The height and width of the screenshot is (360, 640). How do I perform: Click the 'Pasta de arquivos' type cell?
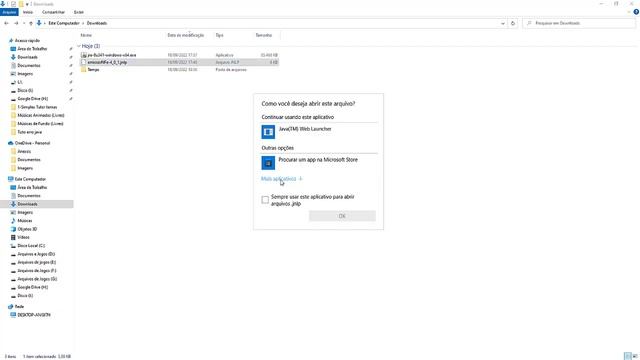(231, 69)
